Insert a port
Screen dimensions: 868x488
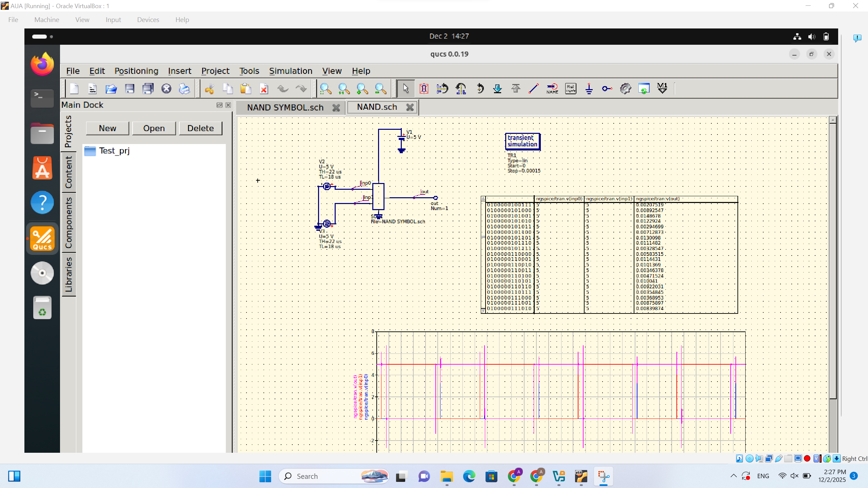point(607,89)
